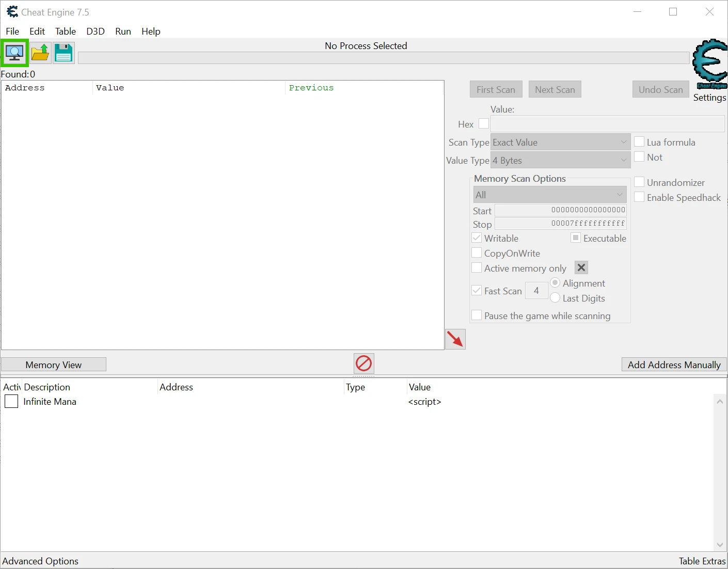Image resolution: width=728 pixels, height=569 pixels.
Task: Click Add Address Manually
Action: [x=674, y=365]
